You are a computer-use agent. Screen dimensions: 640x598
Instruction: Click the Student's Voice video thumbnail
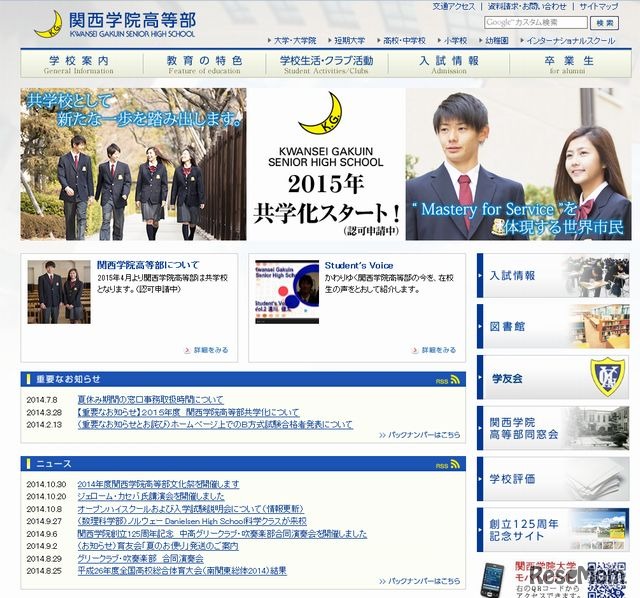point(287,292)
